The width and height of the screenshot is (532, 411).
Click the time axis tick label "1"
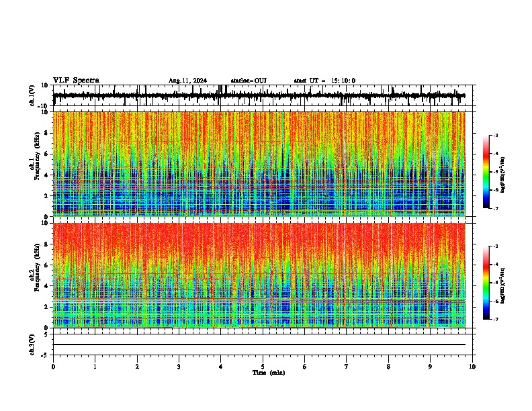pos(95,367)
